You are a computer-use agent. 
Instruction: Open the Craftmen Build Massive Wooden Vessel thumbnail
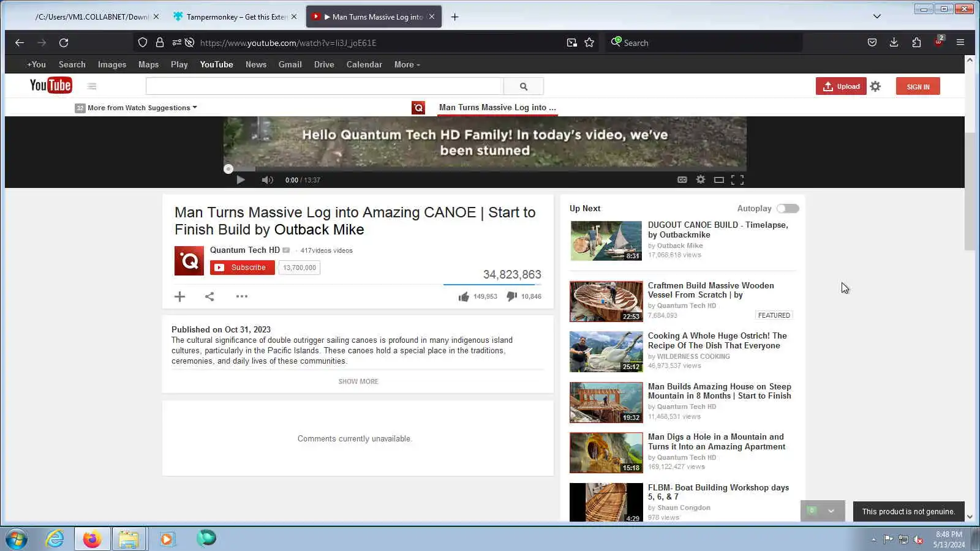[606, 301]
